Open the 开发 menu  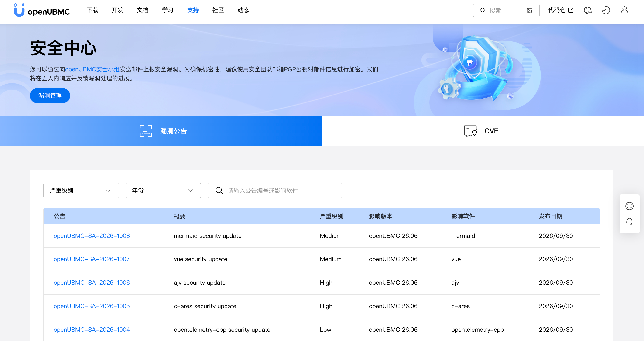(117, 10)
